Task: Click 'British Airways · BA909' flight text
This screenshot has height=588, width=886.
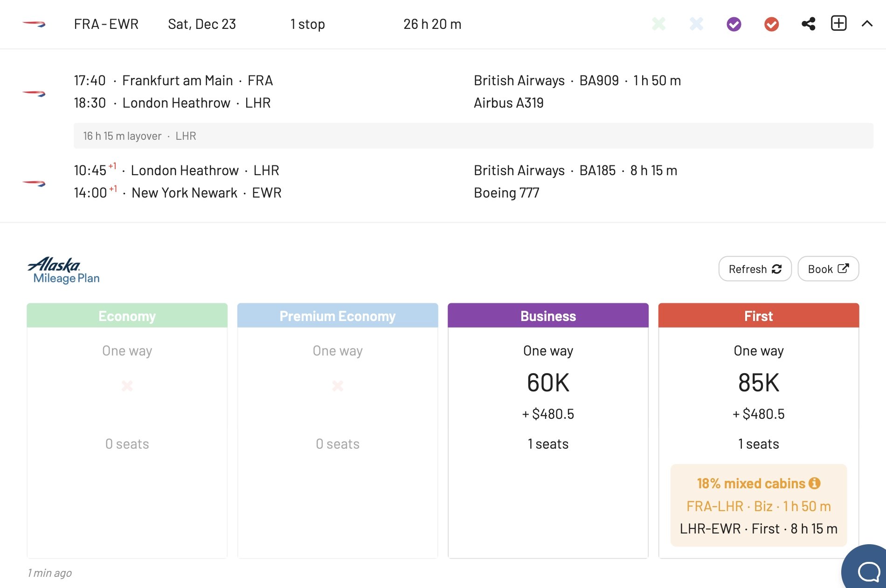Action: coord(546,81)
